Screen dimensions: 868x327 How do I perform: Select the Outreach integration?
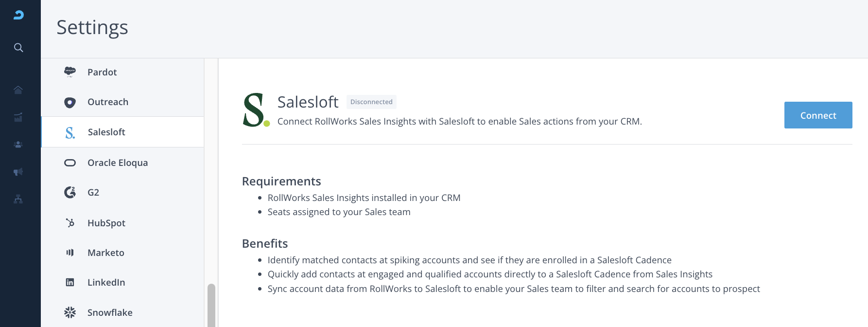[x=108, y=102]
